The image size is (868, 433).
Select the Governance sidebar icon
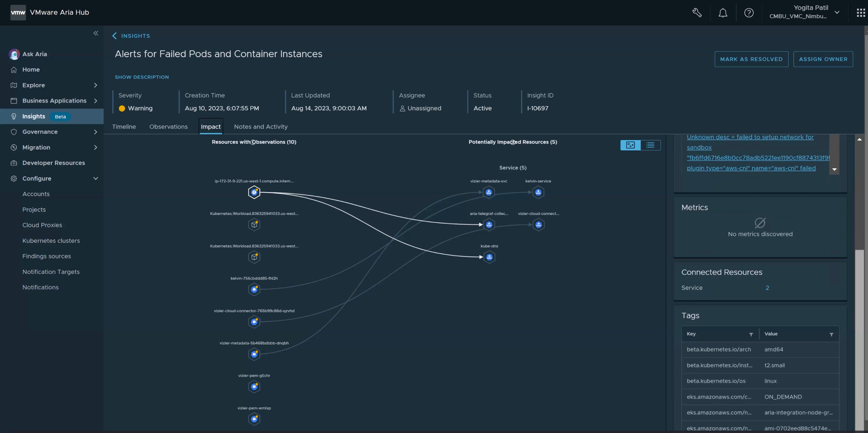[13, 132]
